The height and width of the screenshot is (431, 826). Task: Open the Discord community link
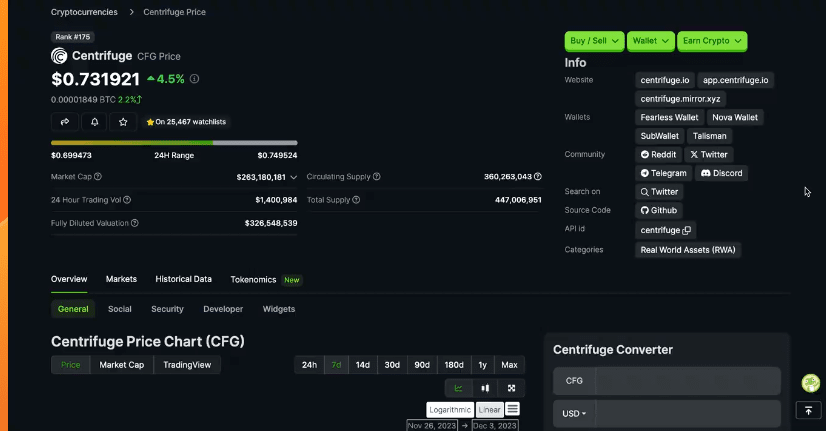click(x=721, y=173)
